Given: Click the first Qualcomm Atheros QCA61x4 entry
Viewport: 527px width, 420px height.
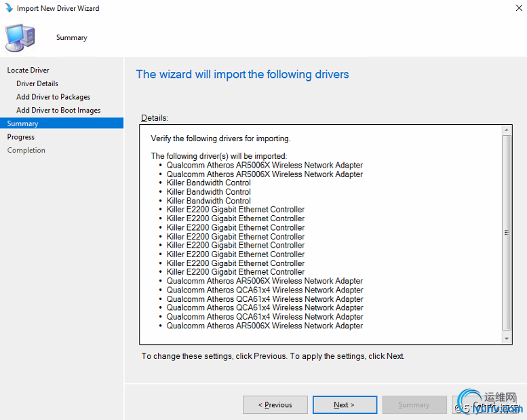Looking at the screenshot, I should [265, 290].
